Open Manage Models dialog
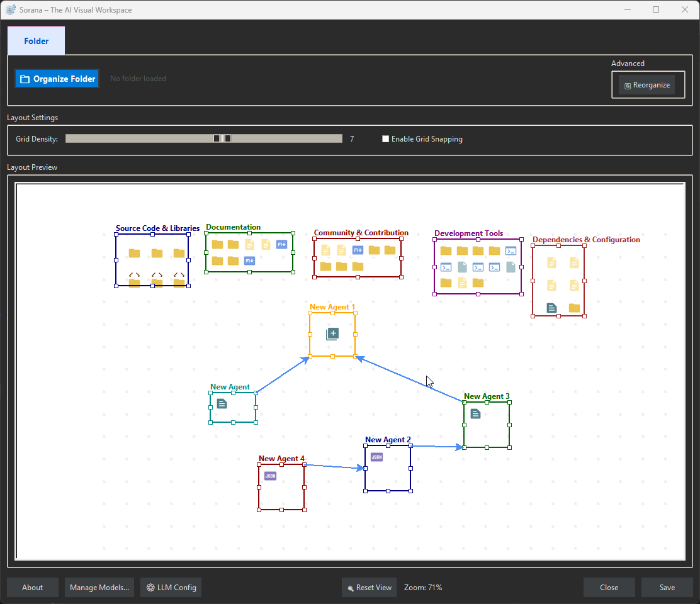This screenshot has width=700, height=604. click(99, 587)
